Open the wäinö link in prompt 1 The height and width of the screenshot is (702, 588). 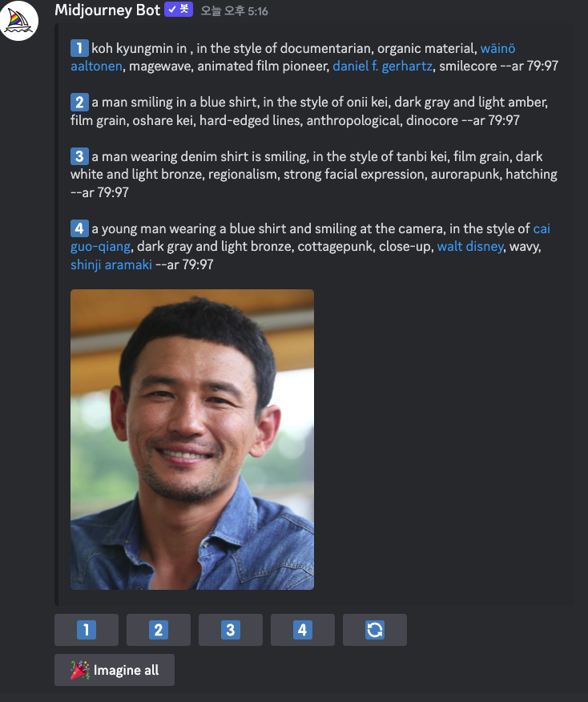[x=497, y=48]
